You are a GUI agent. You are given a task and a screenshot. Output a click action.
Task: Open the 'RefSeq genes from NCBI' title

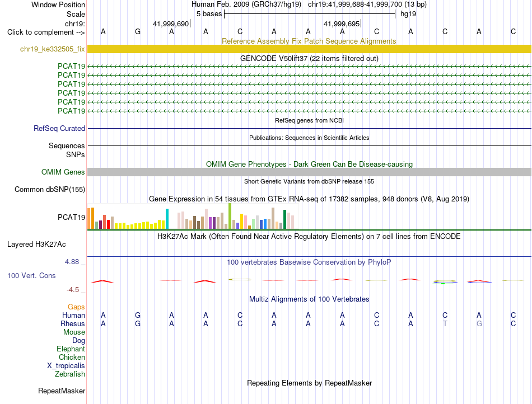coord(309,120)
